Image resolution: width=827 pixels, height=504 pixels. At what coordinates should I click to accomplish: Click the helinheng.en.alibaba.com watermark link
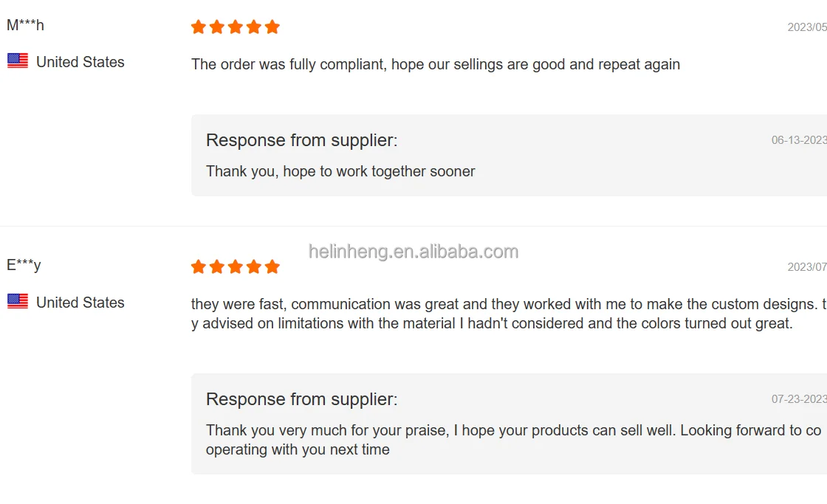413,252
